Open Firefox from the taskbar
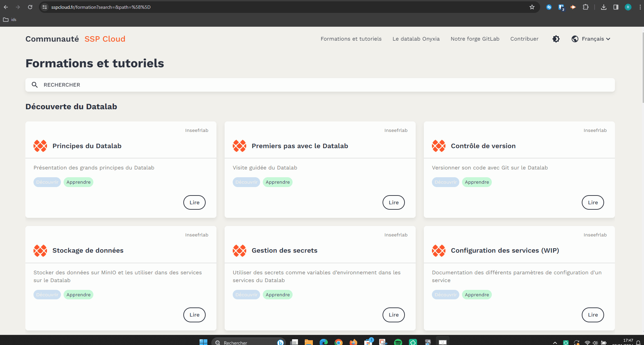 click(x=353, y=342)
